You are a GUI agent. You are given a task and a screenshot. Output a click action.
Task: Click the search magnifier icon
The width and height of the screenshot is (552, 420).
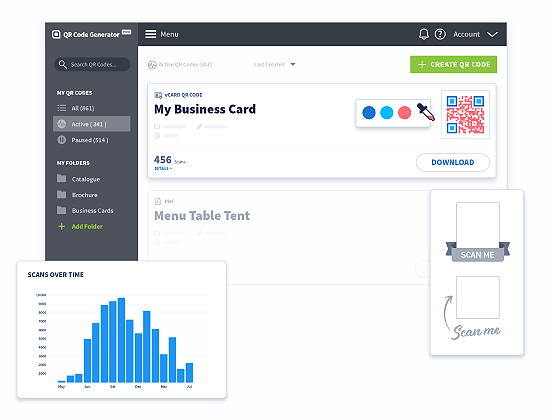63,64
